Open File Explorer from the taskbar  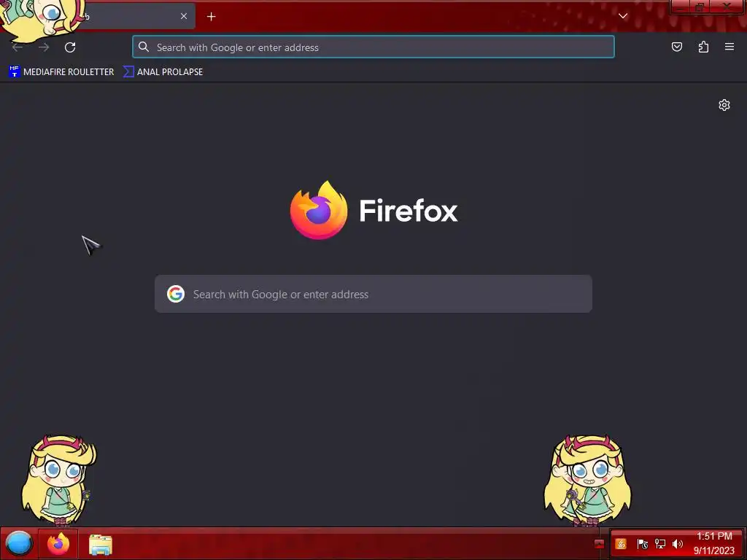coord(100,545)
